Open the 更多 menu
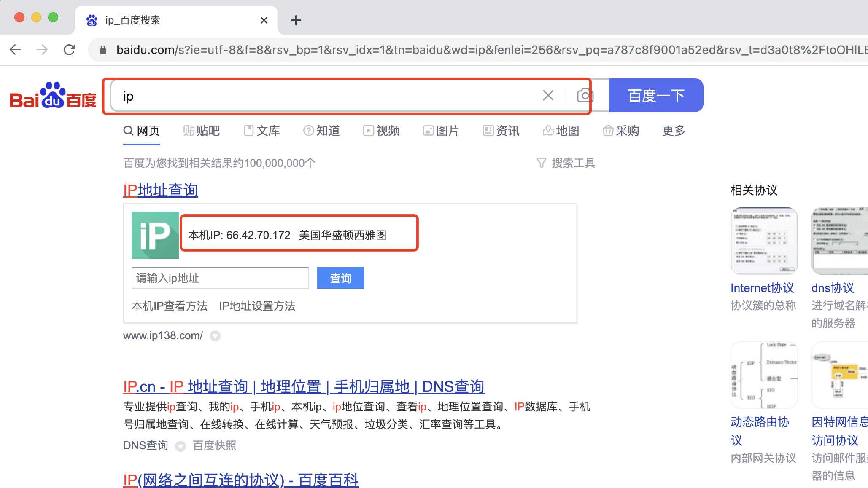The width and height of the screenshot is (868, 488). point(673,131)
